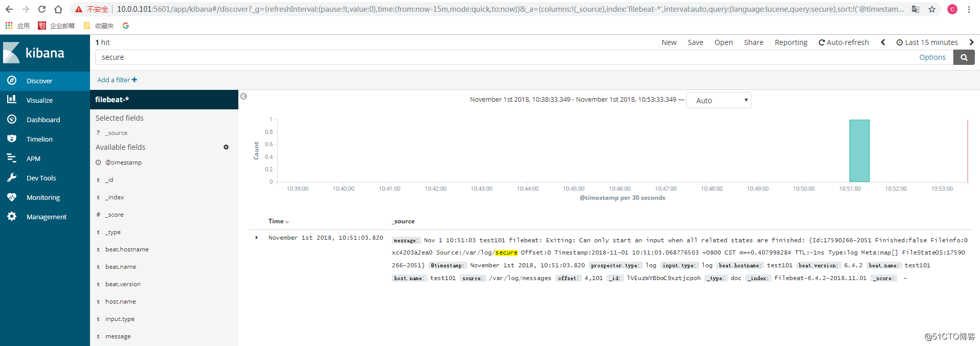Click the Dev Tools wrench icon
Viewport: 980px width, 346px height.
tap(12, 177)
